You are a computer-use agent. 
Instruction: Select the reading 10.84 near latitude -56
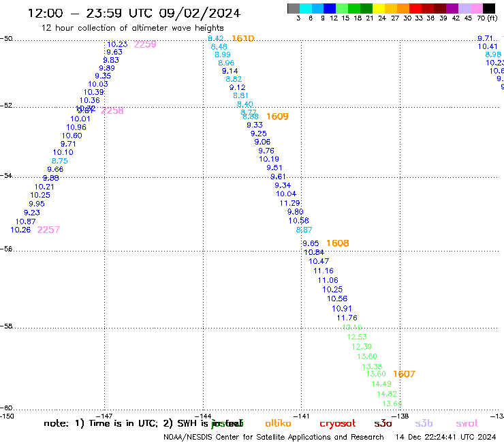click(x=314, y=252)
